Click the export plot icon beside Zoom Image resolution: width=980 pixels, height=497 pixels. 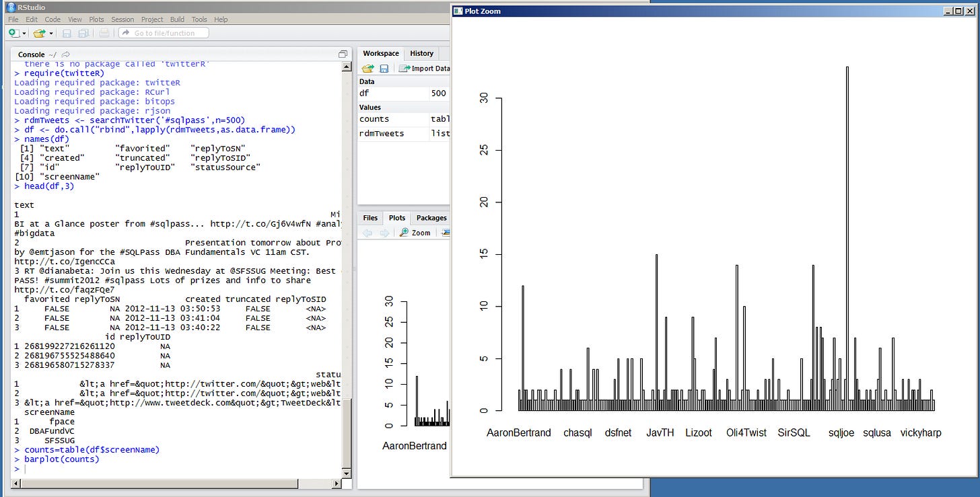(446, 233)
